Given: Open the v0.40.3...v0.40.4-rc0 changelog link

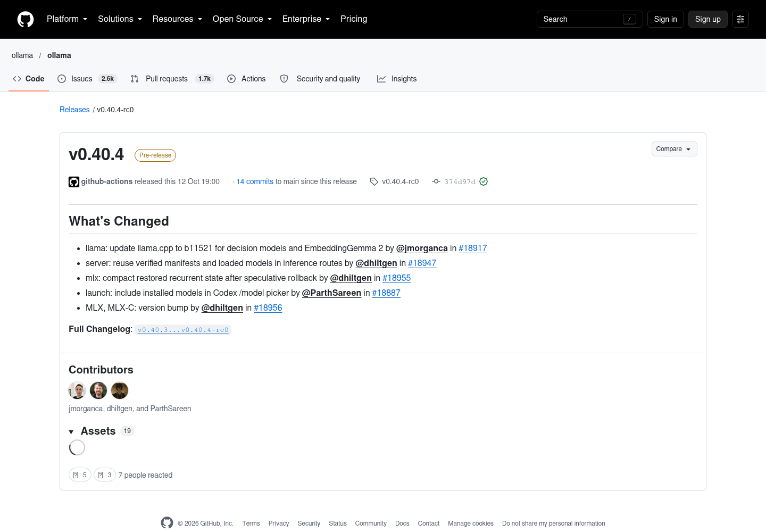Looking at the screenshot, I should point(183,330).
